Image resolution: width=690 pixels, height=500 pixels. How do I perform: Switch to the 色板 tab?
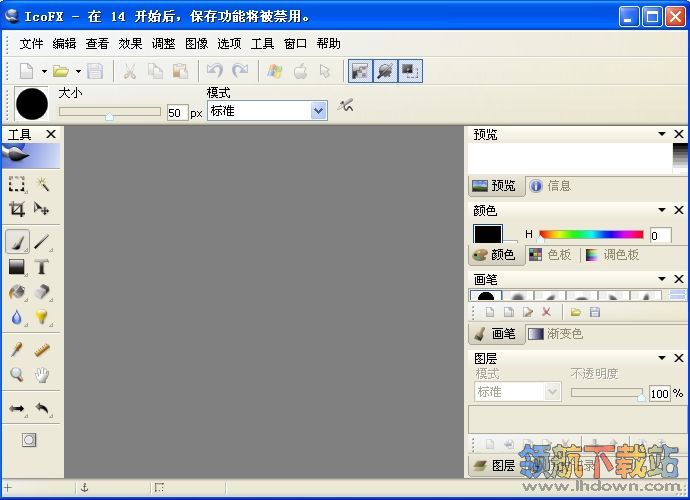551,254
